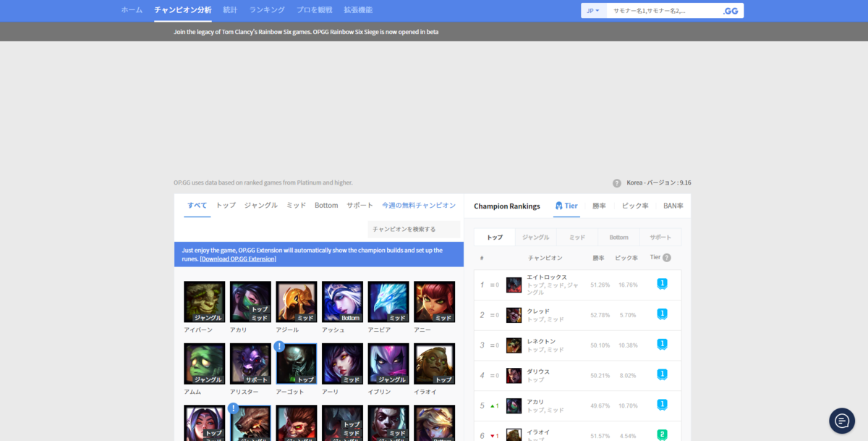
Task: Click the Download OP.GG Extension link
Action: coord(238,259)
